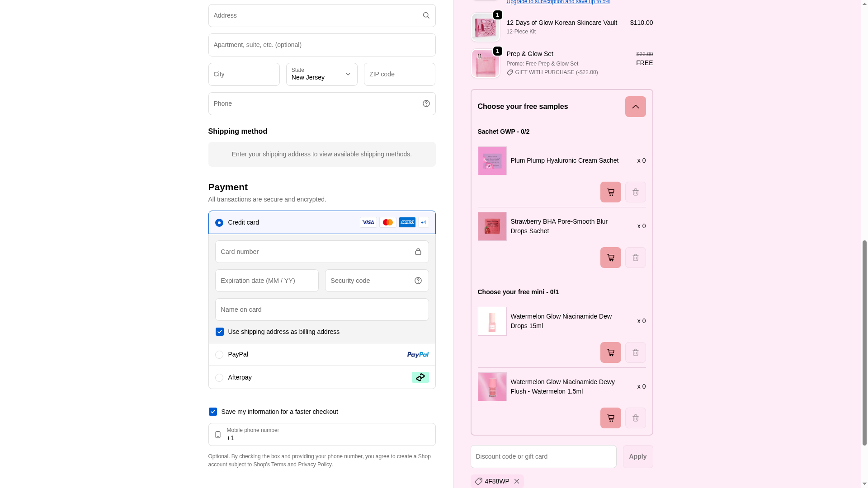This screenshot has height=488, width=868.
Task: Show additional card brands +4 badge
Action: (423, 222)
